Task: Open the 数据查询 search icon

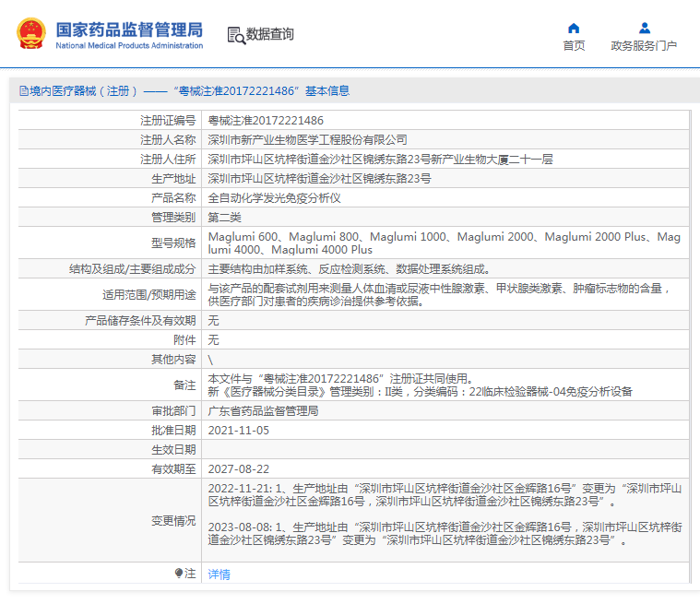Action: tap(236, 36)
